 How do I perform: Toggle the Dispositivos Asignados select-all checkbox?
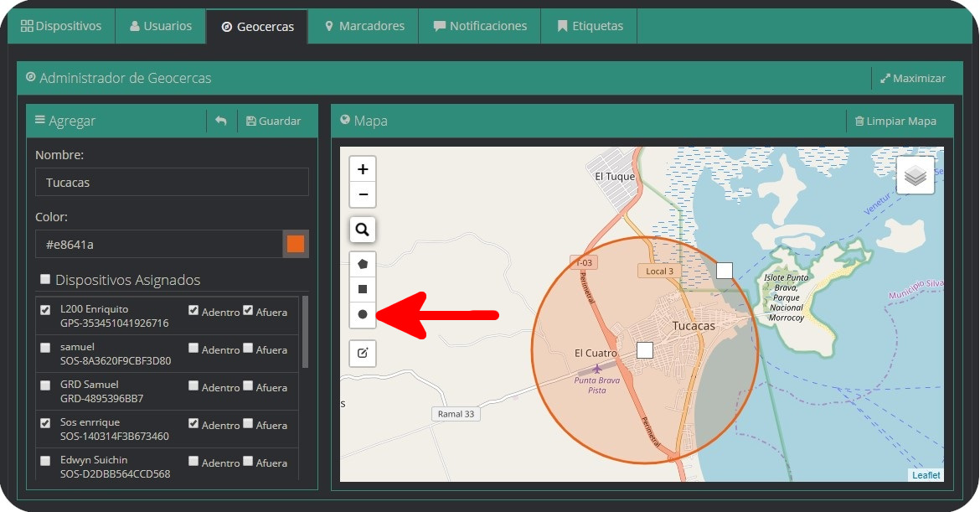[x=44, y=280]
